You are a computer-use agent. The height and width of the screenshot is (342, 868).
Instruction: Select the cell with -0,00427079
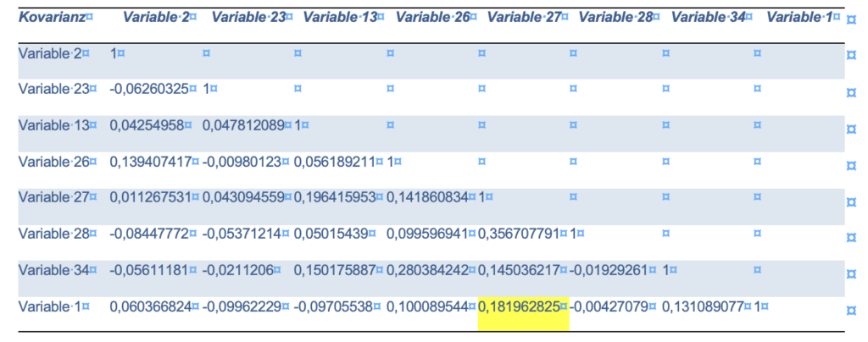612,306
